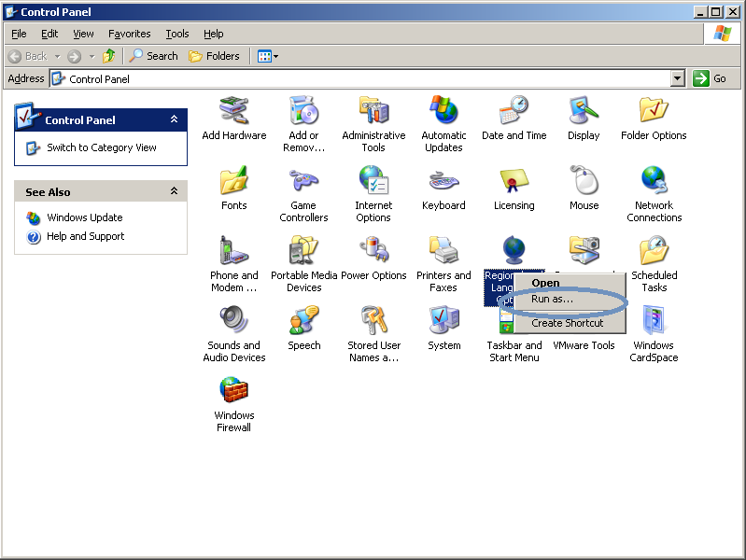The width and height of the screenshot is (746, 560).
Task: Click the Forward toolbar button
Action: 74,57
